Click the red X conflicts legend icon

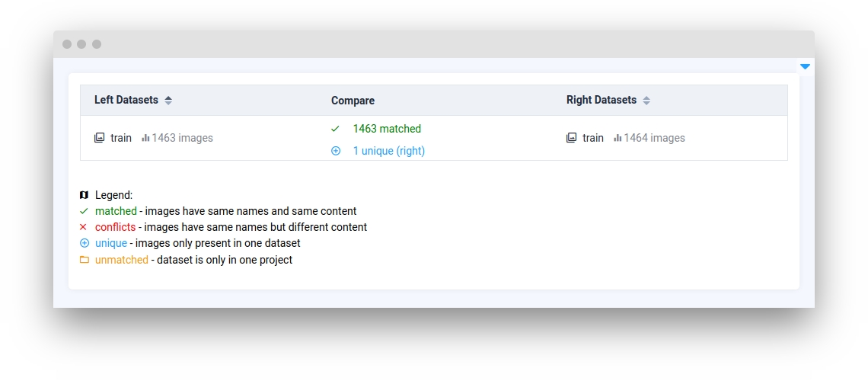tap(84, 227)
